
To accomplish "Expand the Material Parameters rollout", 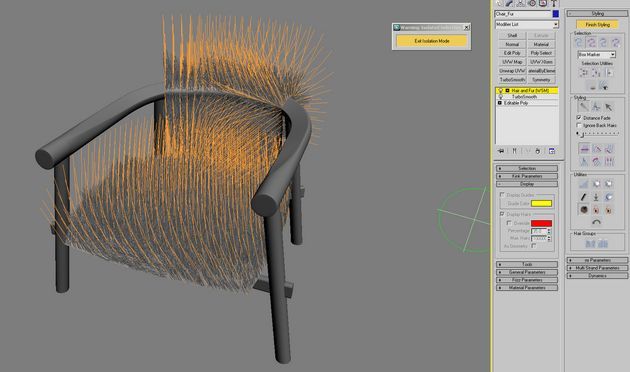I will (x=527, y=288).
